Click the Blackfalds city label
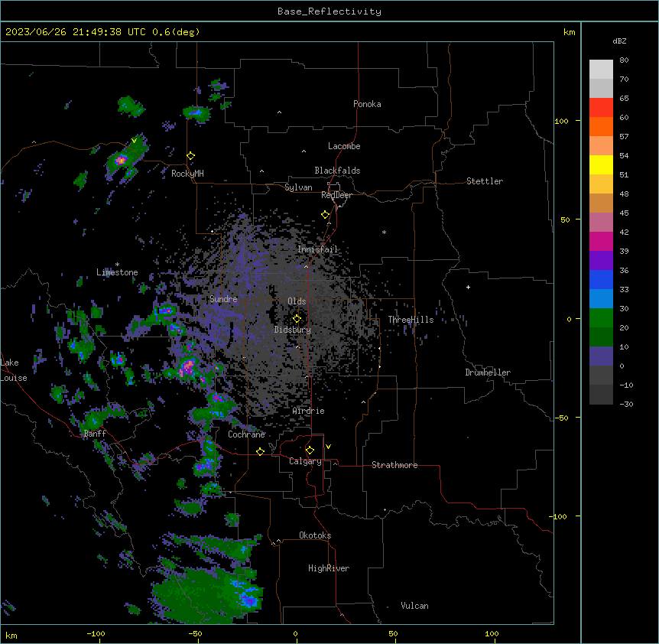 point(337,171)
